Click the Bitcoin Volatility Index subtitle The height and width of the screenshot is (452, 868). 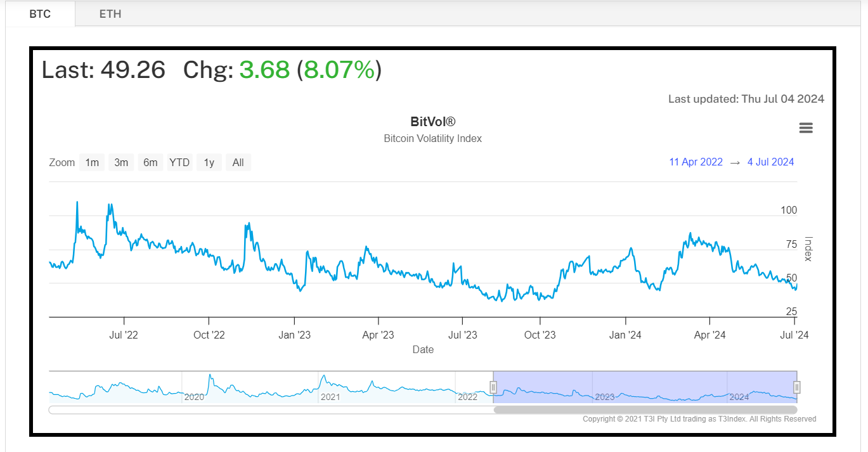433,138
